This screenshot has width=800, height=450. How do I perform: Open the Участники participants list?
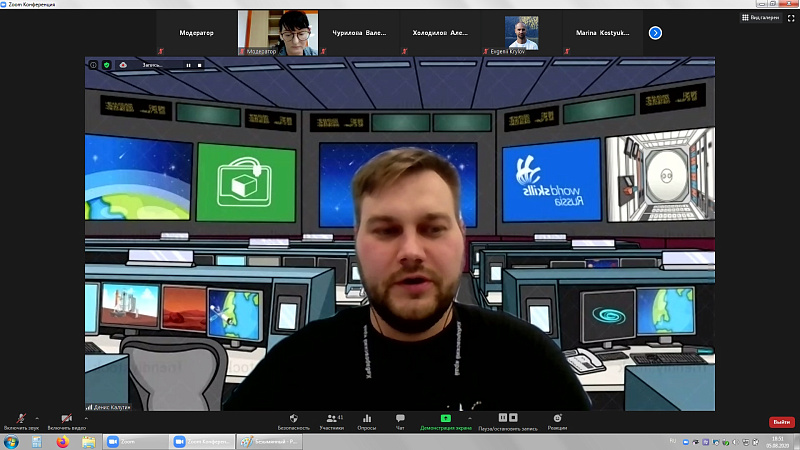point(332,421)
